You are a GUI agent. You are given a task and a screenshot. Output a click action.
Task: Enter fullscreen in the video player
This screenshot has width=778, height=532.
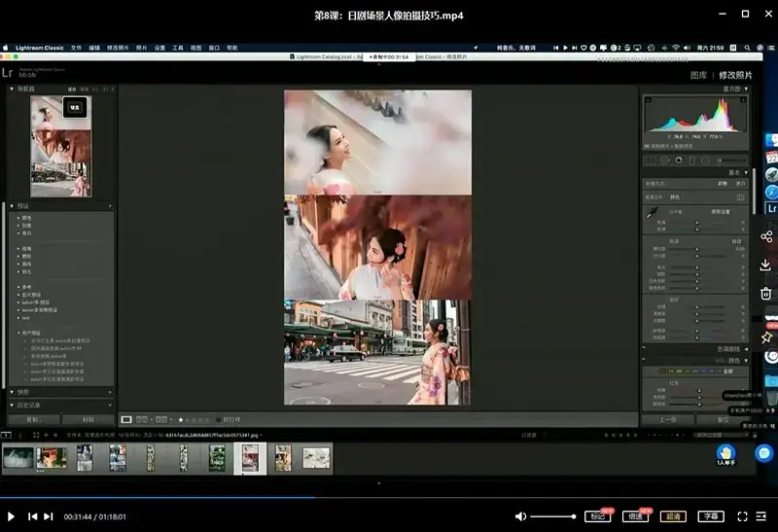coord(743,516)
